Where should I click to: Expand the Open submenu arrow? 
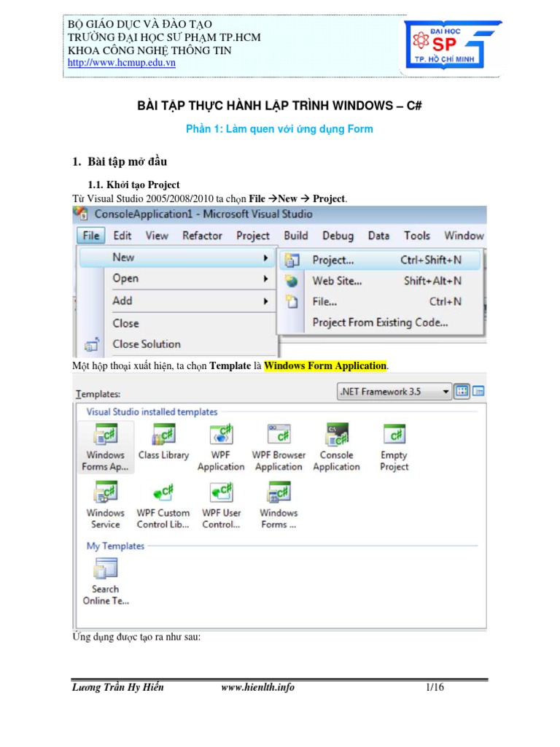(265, 279)
